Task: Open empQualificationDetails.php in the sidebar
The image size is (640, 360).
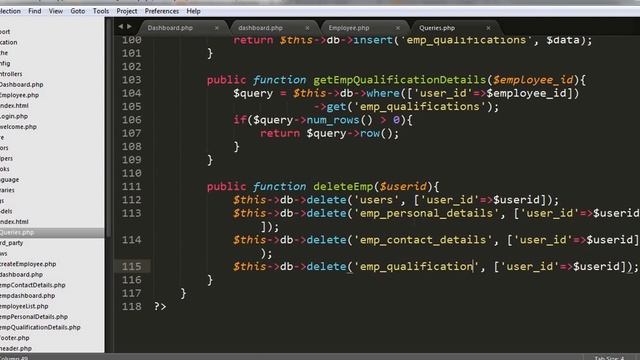Action: click(x=40, y=327)
